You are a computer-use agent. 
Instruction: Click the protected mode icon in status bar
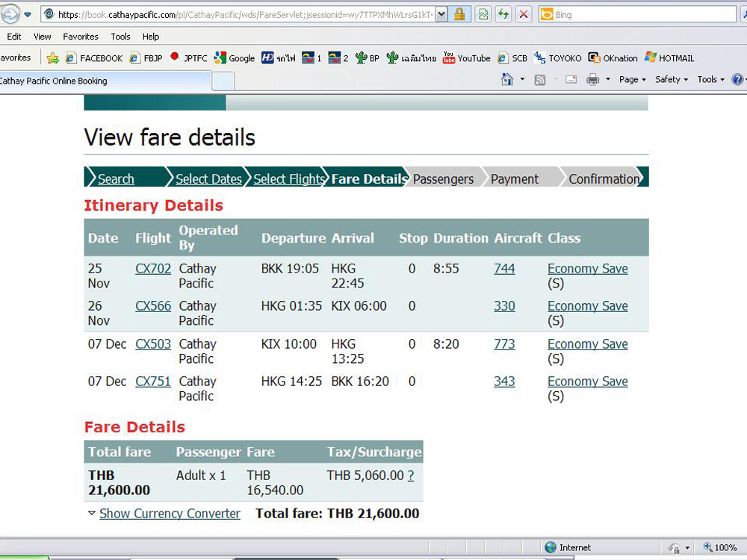point(674,547)
